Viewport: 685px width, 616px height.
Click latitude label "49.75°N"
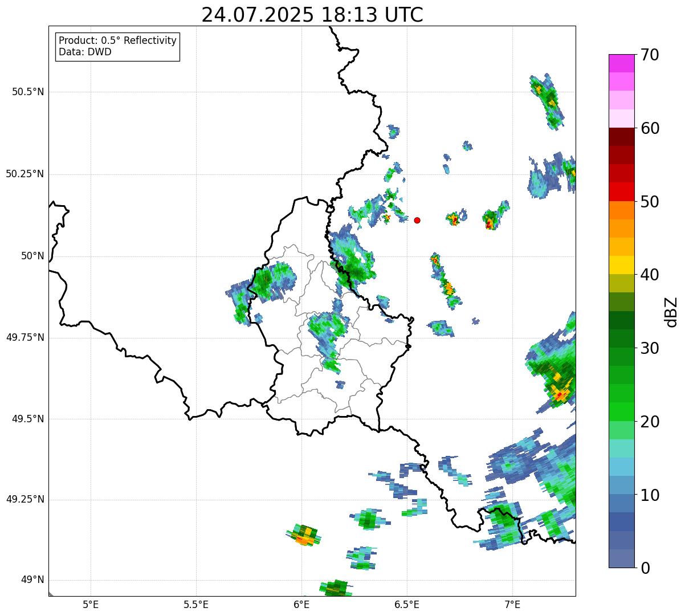click(25, 337)
